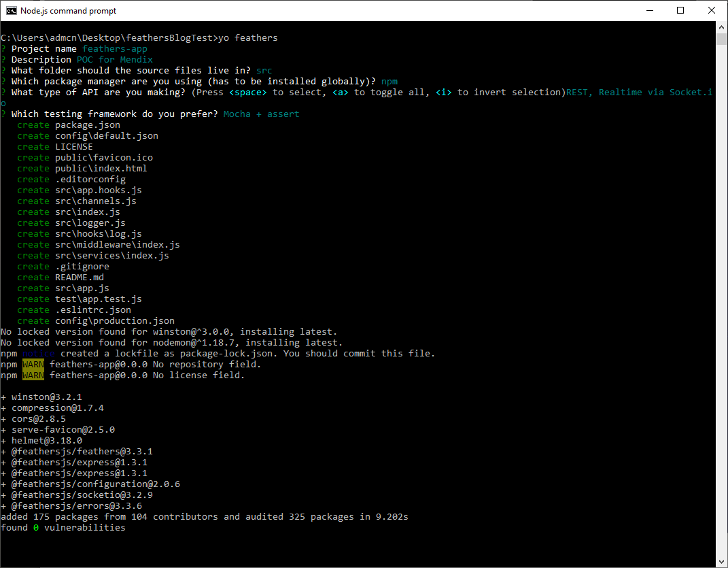Click the 'public\index.html' file line
The image size is (728, 568).
tap(82, 168)
